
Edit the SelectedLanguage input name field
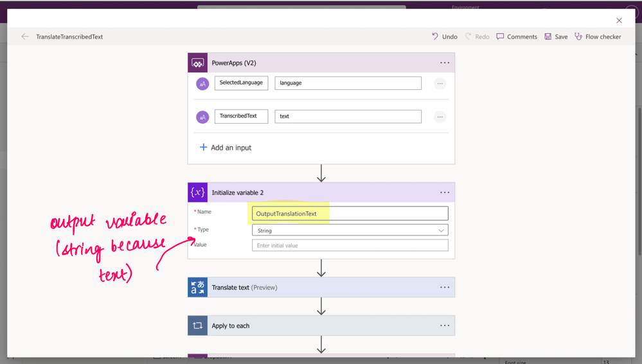coord(241,83)
